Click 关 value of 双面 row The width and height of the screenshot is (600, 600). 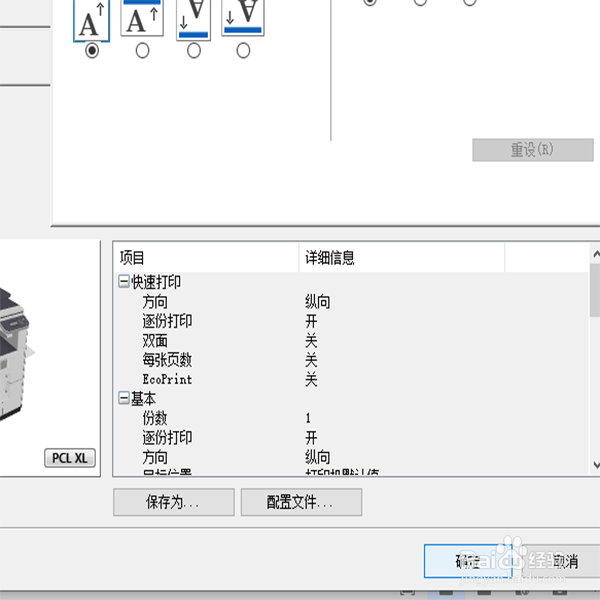[x=311, y=341]
